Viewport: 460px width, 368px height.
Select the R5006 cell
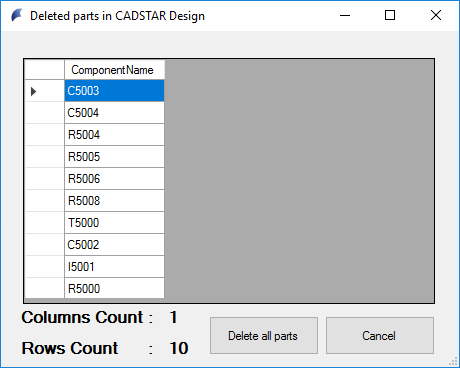pos(114,179)
